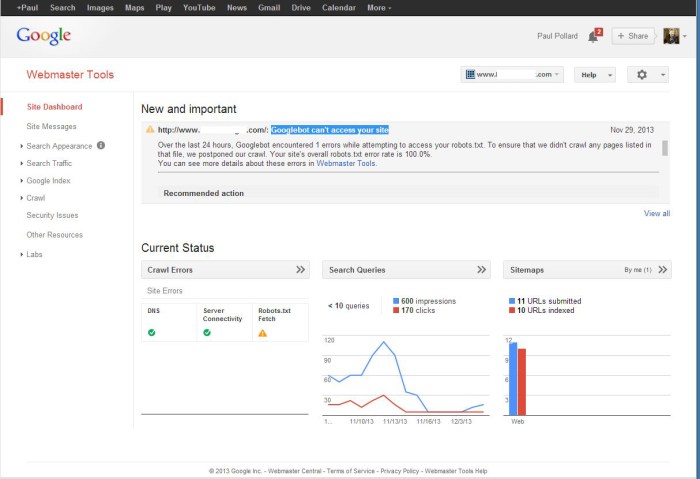Click the Webmaster Tools heading
The height and width of the screenshot is (479, 700).
70,75
